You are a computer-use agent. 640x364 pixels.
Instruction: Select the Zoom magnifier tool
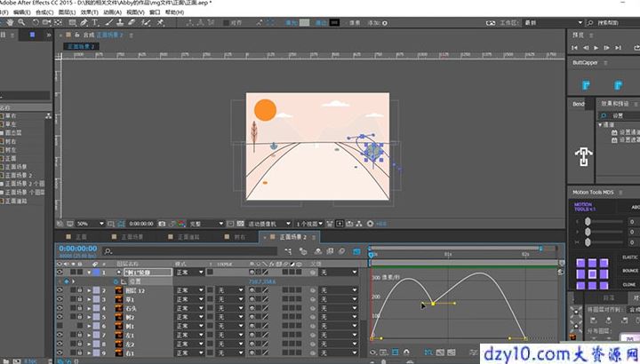point(21,22)
